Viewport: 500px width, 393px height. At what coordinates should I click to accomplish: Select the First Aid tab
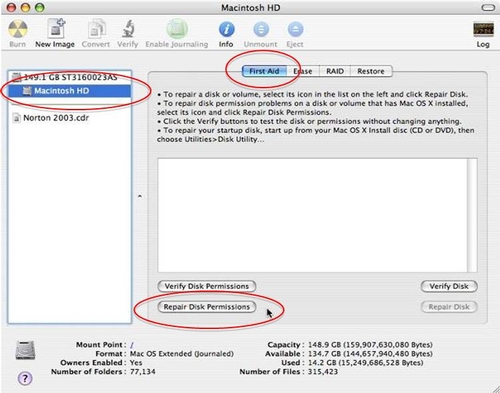click(x=264, y=71)
